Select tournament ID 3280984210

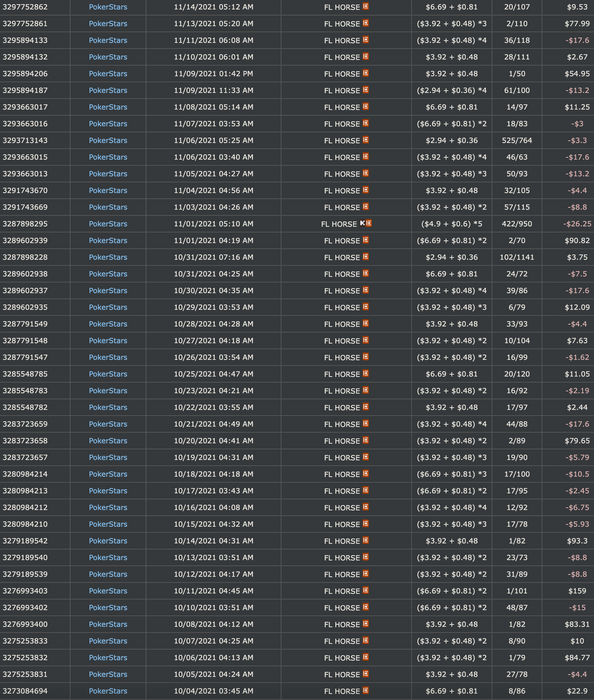pos(25,524)
